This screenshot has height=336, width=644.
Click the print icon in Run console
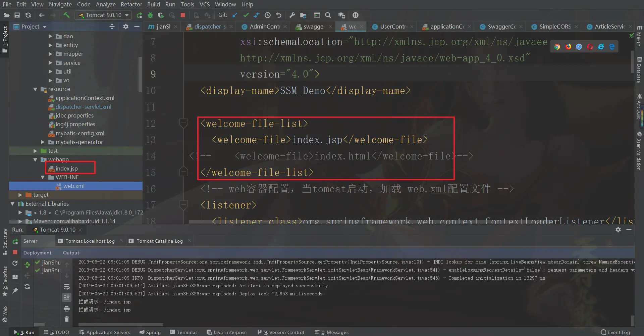tap(67, 308)
